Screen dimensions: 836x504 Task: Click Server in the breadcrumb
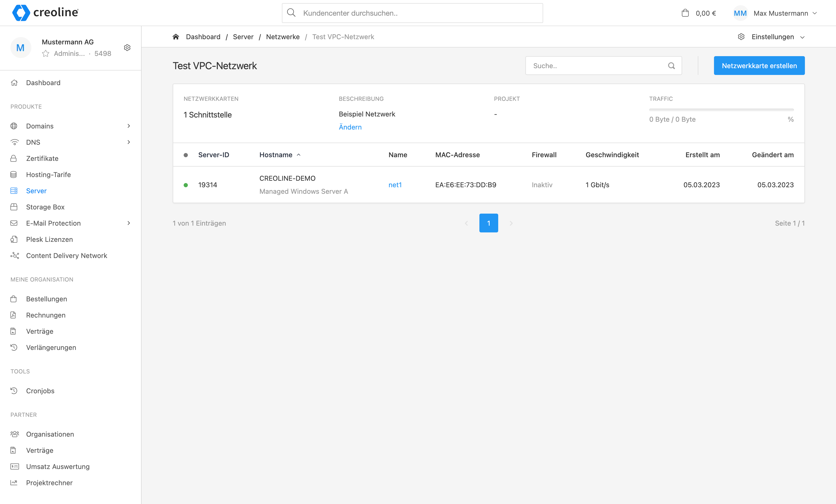click(243, 37)
